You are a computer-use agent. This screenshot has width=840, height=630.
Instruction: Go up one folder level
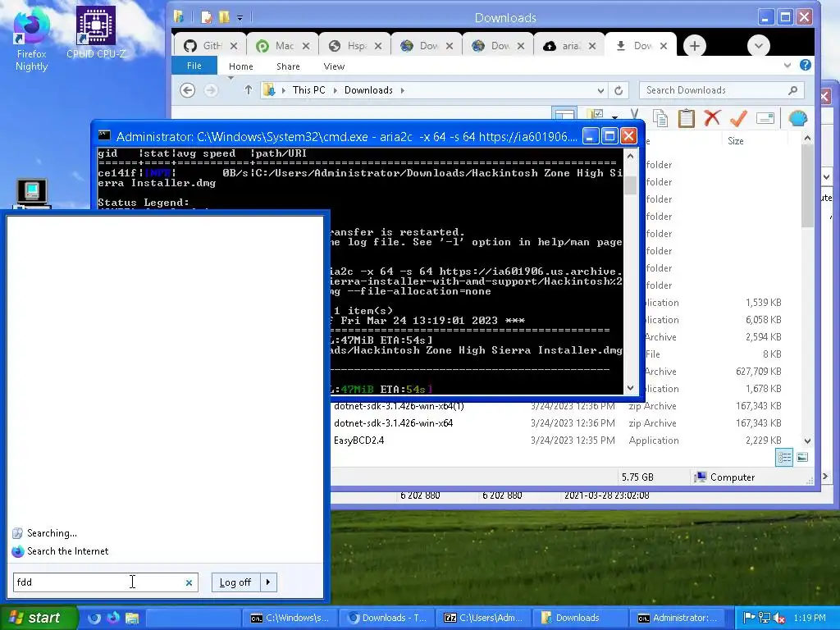click(248, 90)
